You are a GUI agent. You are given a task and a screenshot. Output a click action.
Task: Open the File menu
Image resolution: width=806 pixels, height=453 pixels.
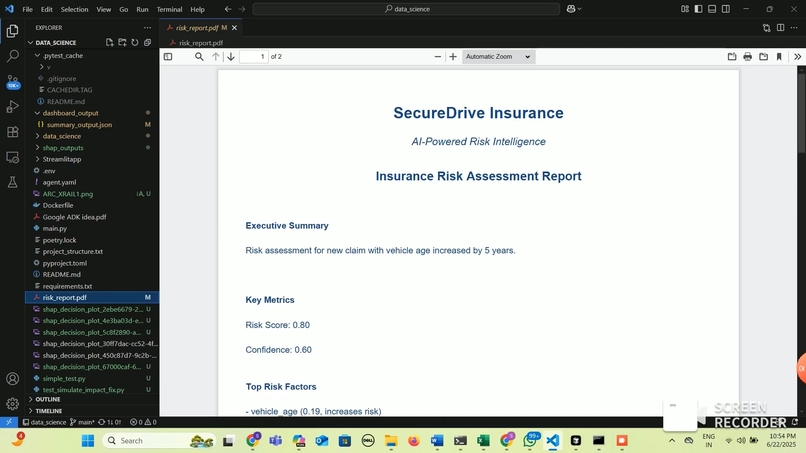click(x=27, y=9)
